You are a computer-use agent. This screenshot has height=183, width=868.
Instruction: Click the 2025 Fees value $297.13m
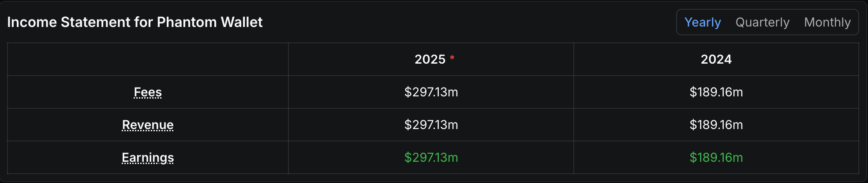point(431,92)
